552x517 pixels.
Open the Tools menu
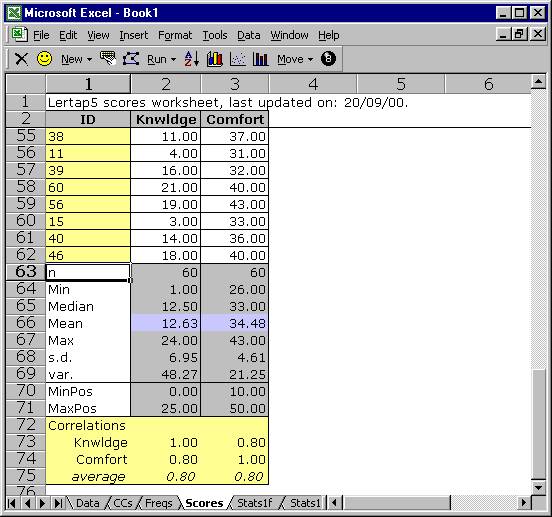click(x=215, y=35)
